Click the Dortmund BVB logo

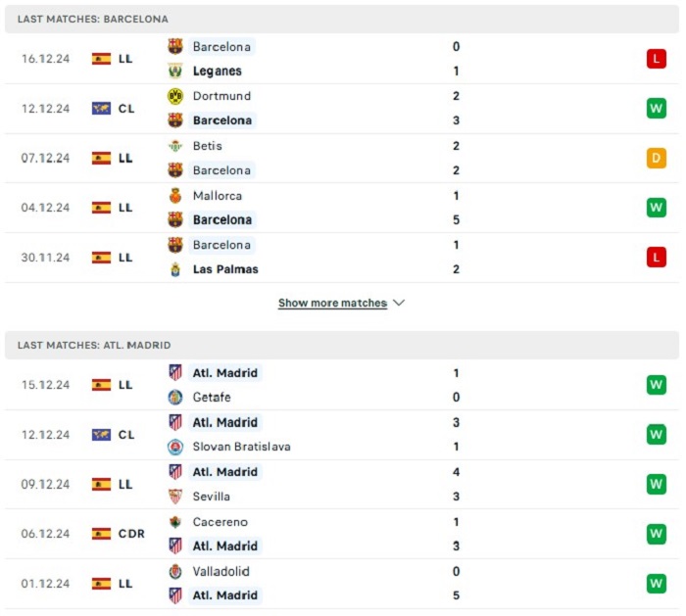[175, 96]
